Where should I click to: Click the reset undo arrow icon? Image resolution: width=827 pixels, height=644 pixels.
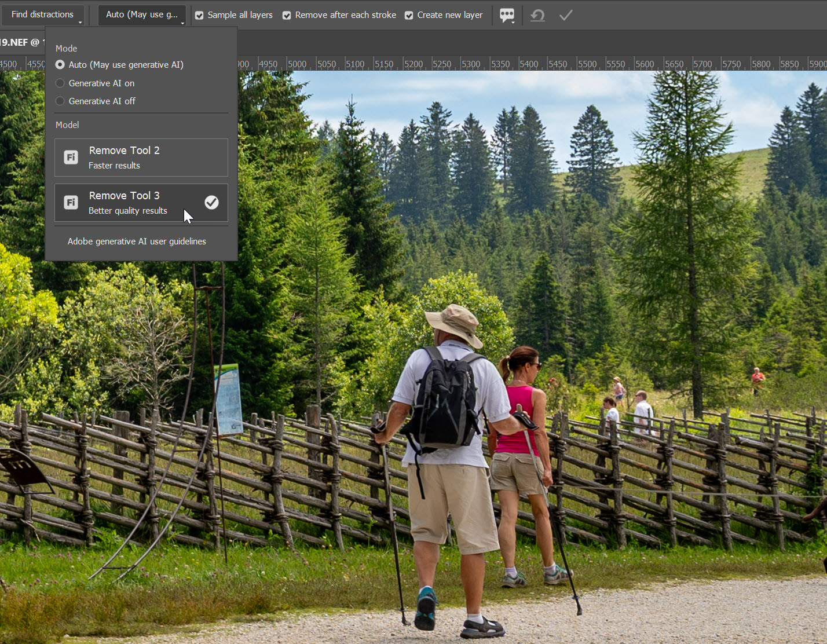point(537,15)
